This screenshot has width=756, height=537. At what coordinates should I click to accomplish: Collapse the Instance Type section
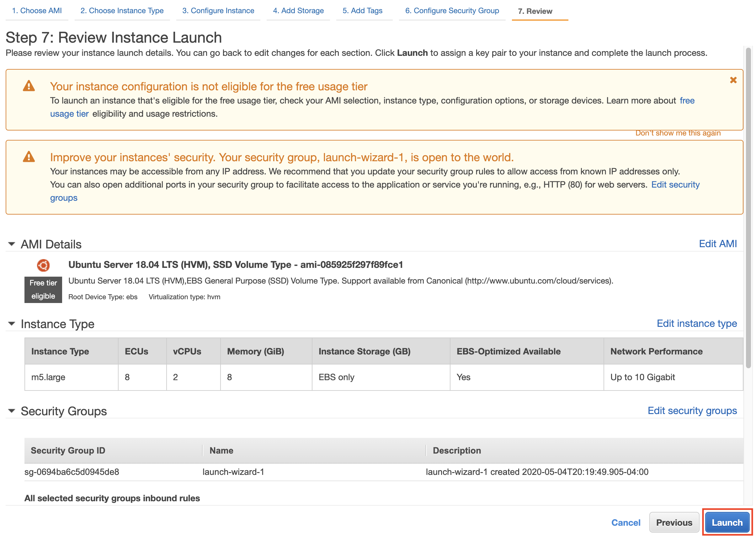pos(12,324)
